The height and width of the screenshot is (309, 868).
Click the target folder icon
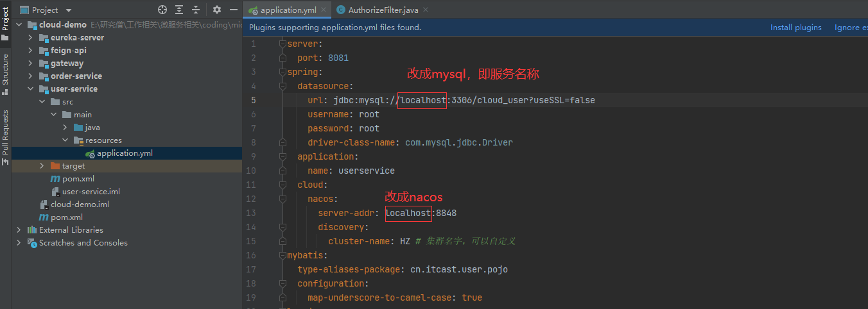pyautogui.click(x=55, y=166)
